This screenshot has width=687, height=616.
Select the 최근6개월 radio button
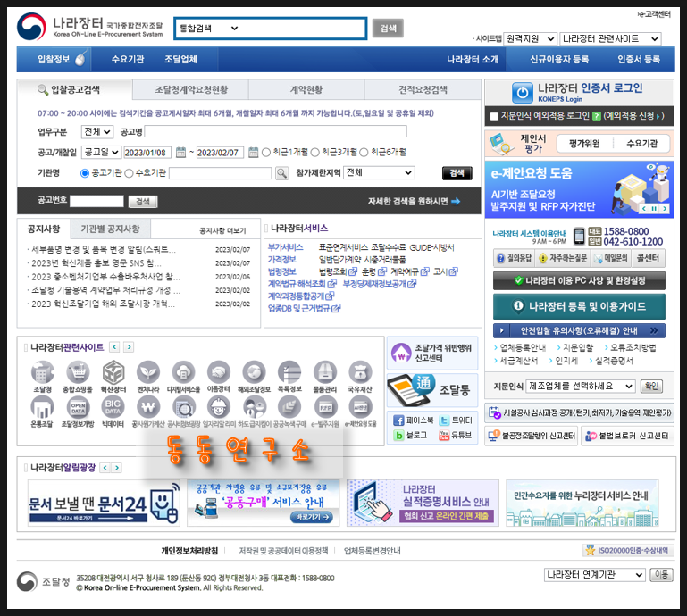pyautogui.click(x=364, y=153)
